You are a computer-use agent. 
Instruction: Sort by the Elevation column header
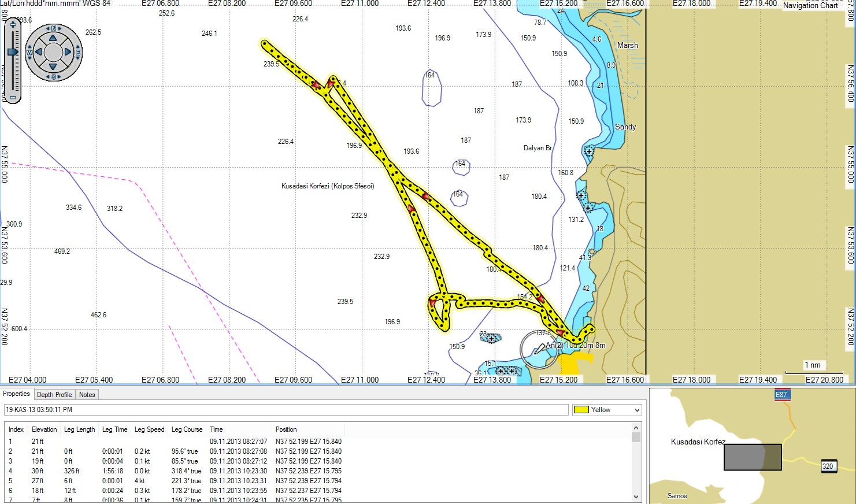pyautogui.click(x=45, y=429)
